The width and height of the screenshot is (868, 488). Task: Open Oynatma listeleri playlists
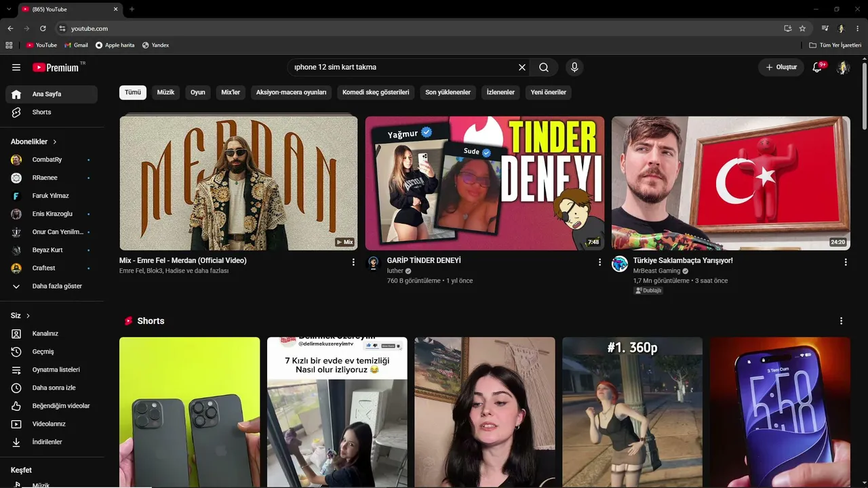[x=52, y=370]
